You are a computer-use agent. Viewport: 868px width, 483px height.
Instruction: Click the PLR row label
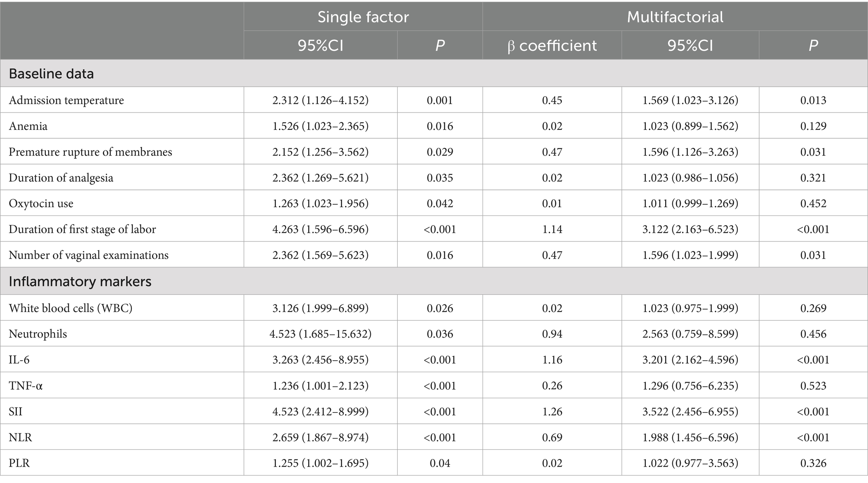(x=19, y=463)
